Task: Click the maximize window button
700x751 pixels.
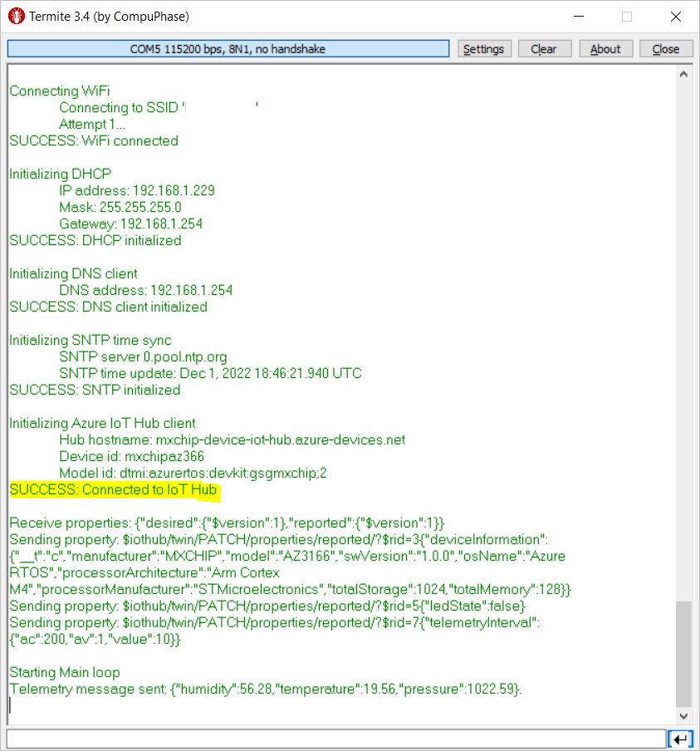Action: (x=627, y=17)
